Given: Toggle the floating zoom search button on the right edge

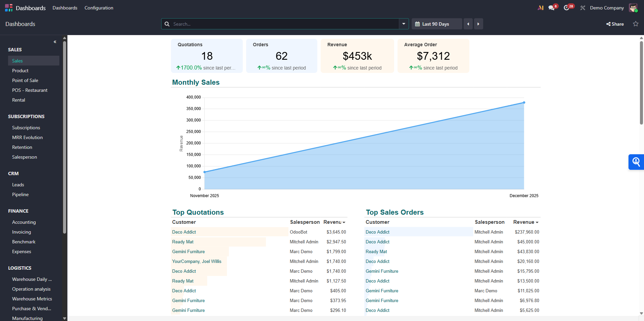Looking at the screenshot, I should (x=637, y=162).
